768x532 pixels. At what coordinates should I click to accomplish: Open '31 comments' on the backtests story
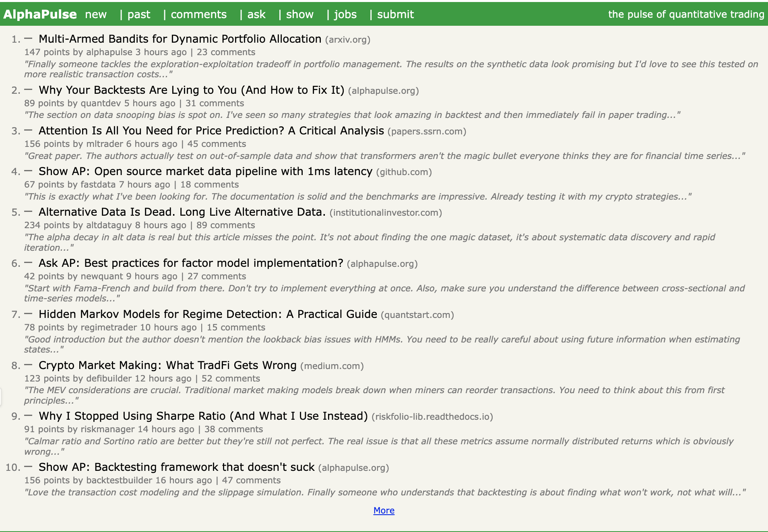point(215,103)
